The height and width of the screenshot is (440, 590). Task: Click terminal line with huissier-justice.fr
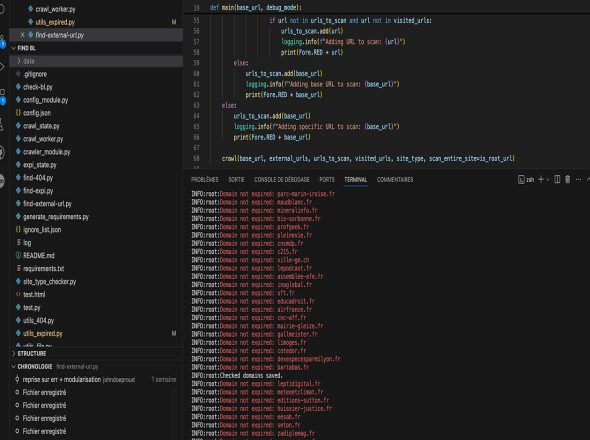click(x=262, y=409)
